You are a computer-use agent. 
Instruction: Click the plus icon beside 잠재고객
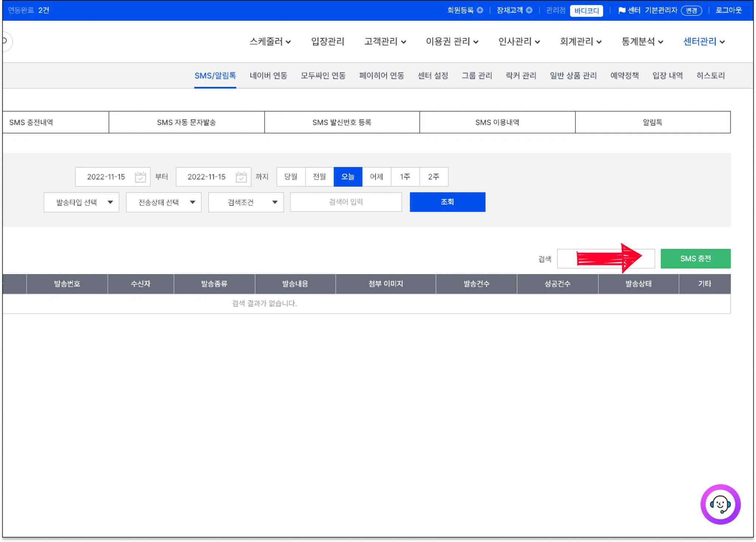point(529,10)
